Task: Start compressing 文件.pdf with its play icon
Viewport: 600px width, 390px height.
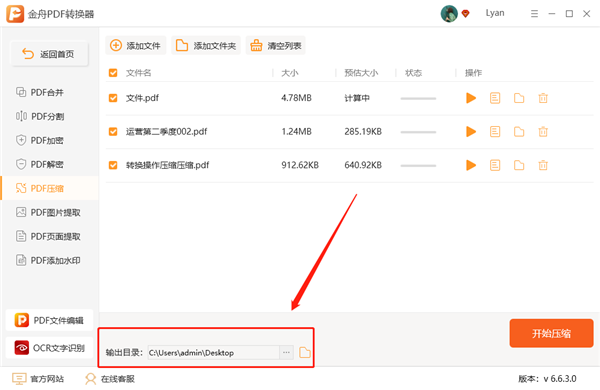Action: coord(471,98)
